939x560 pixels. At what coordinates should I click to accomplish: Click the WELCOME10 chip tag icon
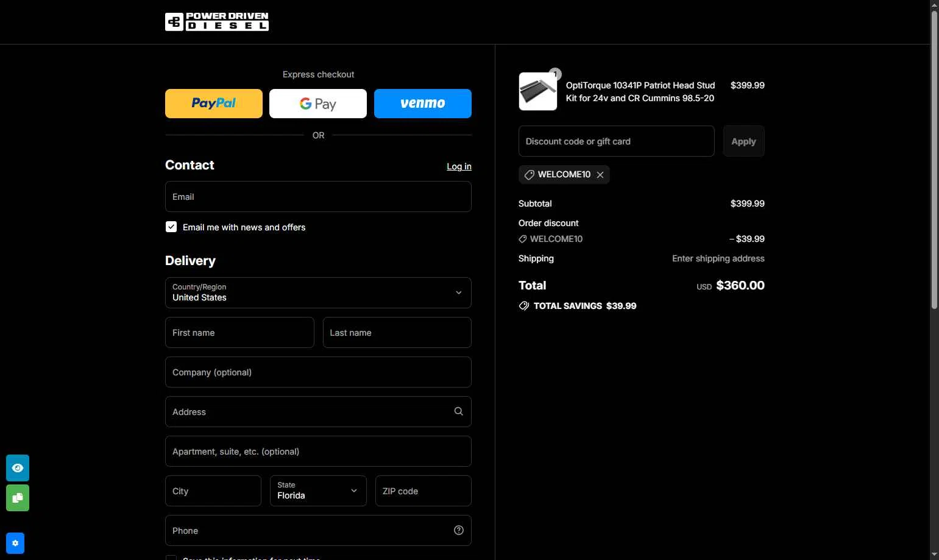click(530, 175)
